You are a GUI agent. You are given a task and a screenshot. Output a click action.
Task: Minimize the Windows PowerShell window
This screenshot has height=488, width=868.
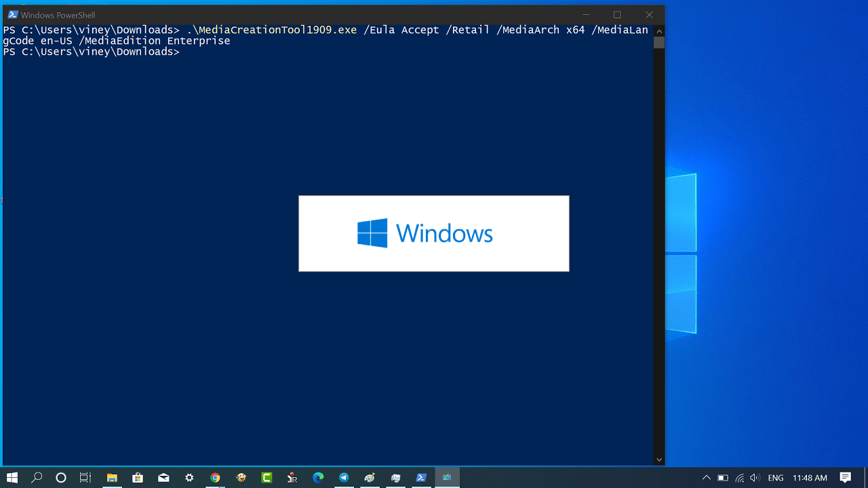click(586, 15)
